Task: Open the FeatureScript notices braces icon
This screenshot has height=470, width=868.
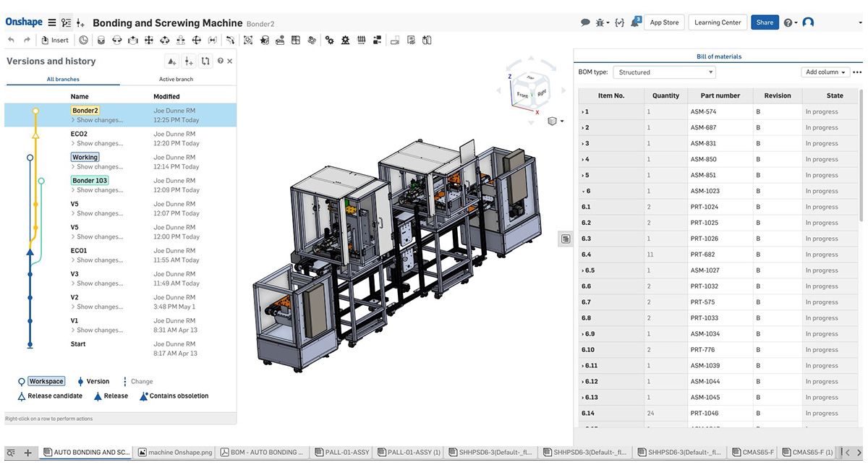Action: pyautogui.click(x=619, y=22)
